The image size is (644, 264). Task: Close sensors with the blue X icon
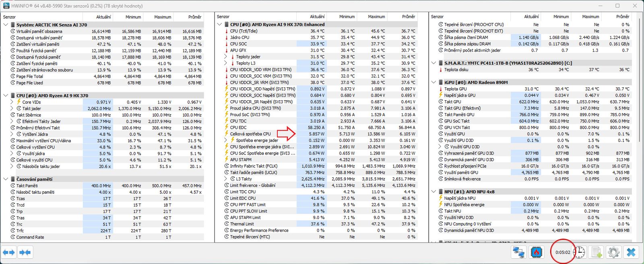point(631,252)
